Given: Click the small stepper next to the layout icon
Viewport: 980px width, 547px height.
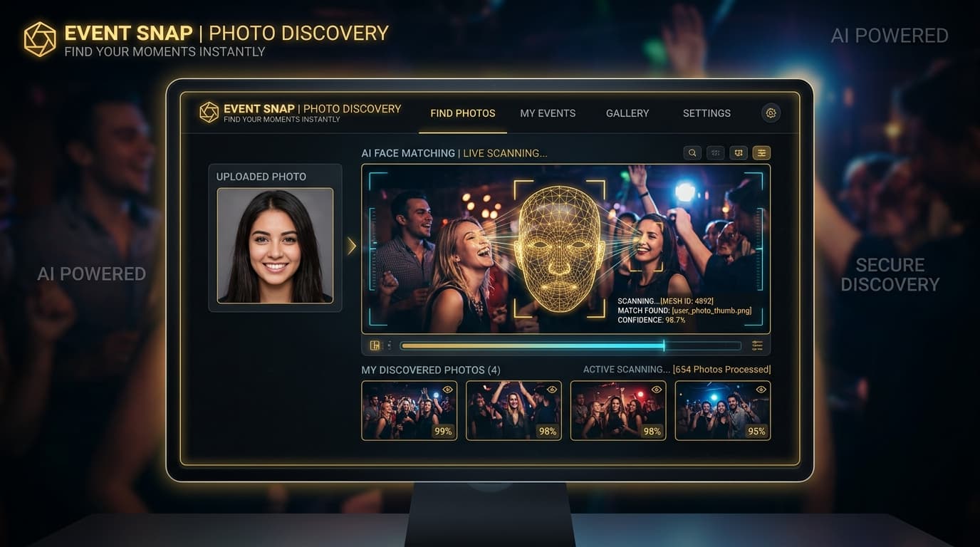Looking at the screenshot, I should (x=389, y=345).
